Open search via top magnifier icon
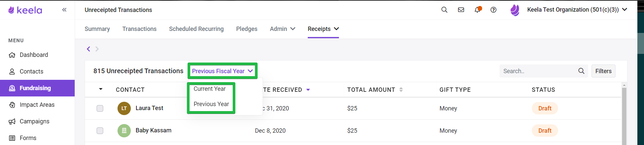Viewport: 644px width, 145px height. point(444,10)
